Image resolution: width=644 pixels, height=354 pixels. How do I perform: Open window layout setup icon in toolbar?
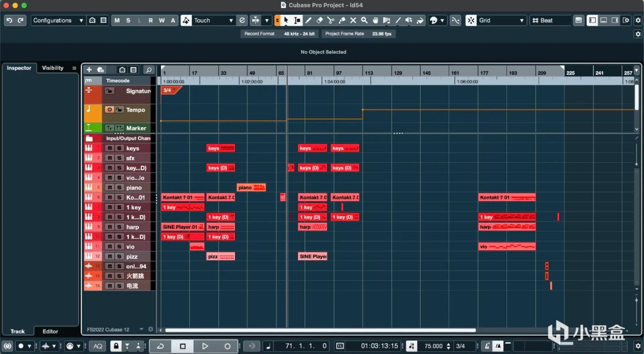click(626, 20)
